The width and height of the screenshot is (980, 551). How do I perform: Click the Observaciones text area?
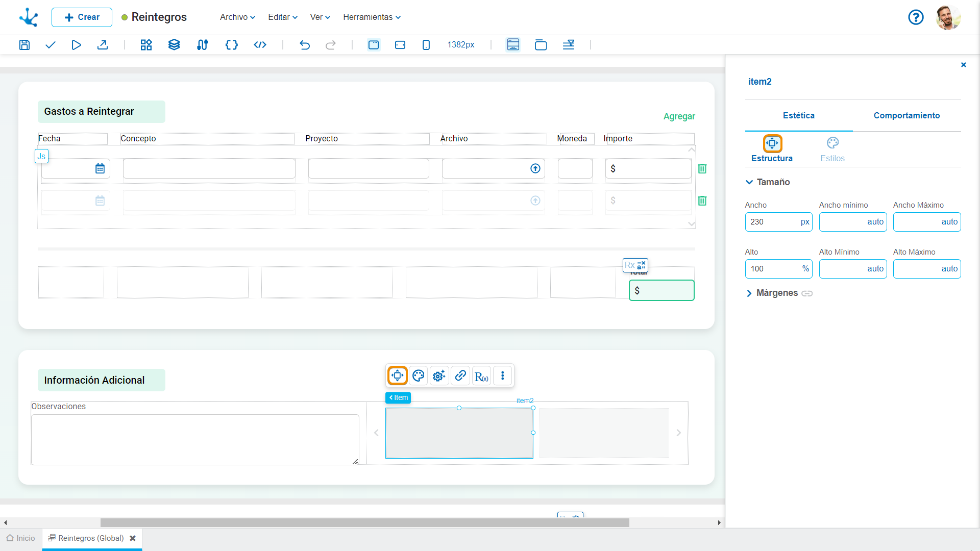(195, 439)
